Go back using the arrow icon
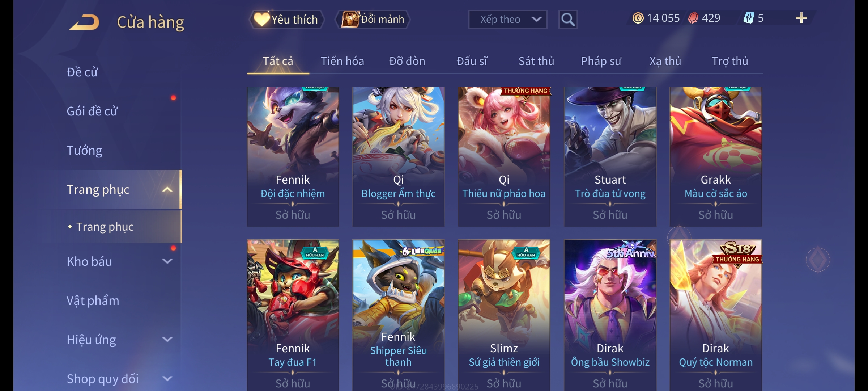The width and height of the screenshot is (868, 391). pyautogui.click(x=84, y=22)
